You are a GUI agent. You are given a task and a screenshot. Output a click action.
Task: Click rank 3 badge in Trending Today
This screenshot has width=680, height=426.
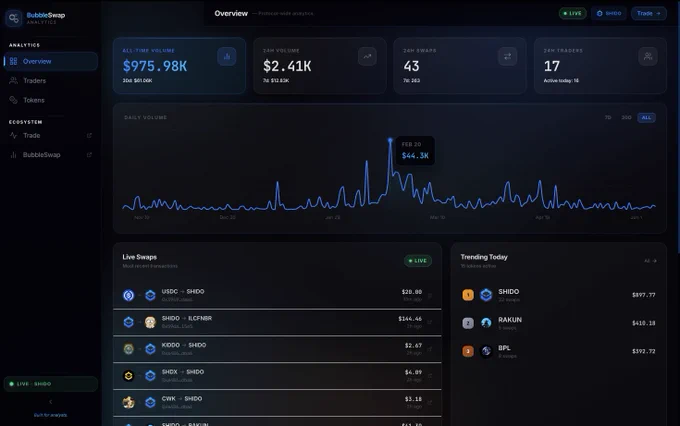(468, 351)
